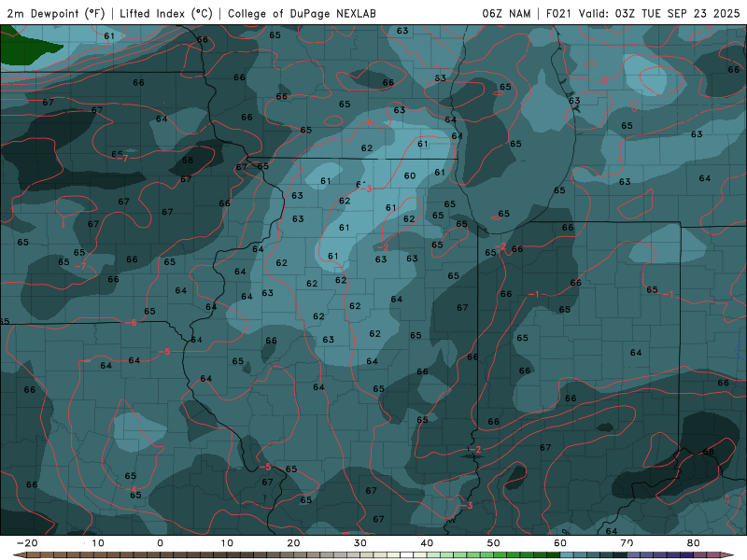The image size is (747, 560).
Task: Click the "0" label on the color scale
Action: tap(160, 543)
